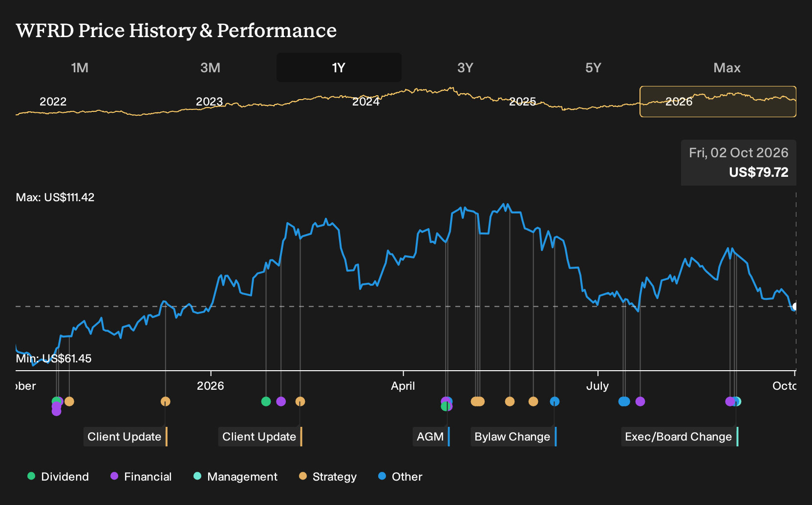Select purple Financial marker just after July's blue markers
This screenshot has height=505, width=812.
640,401
